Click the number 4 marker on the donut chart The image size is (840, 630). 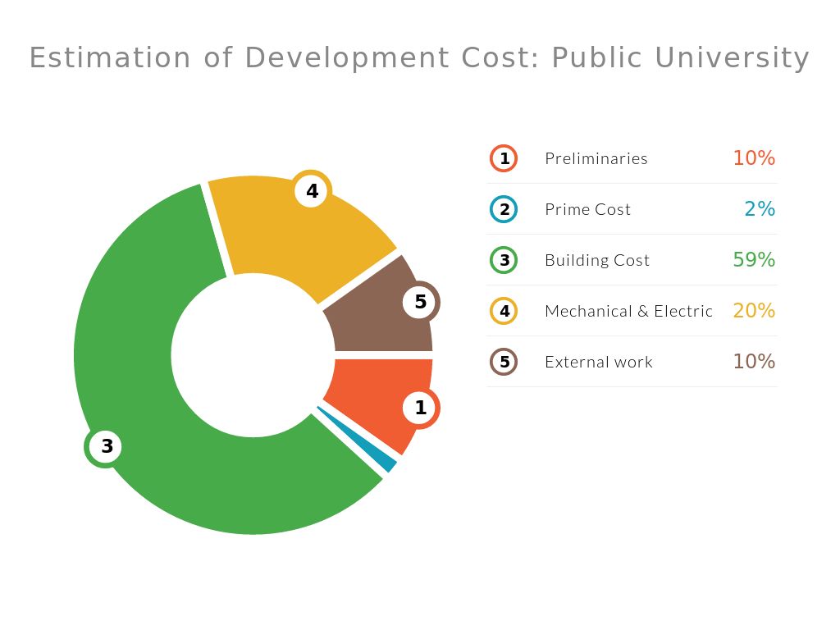pyautogui.click(x=312, y=191)
